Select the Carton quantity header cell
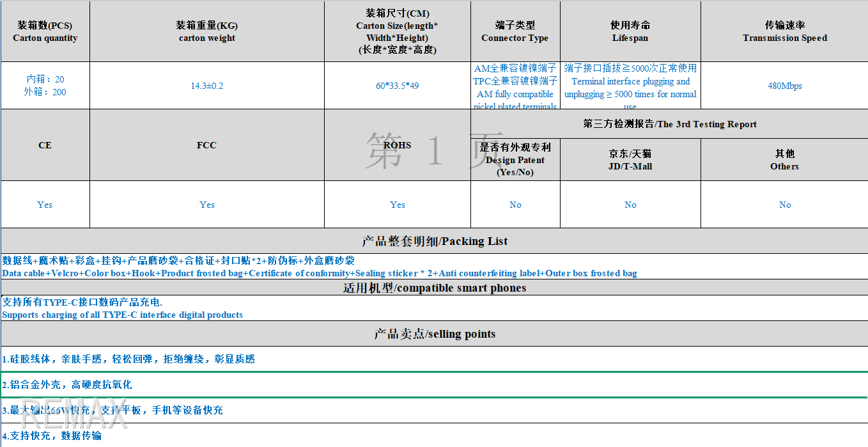This screenshot has width=868, height=447. (x=45, y=32)
